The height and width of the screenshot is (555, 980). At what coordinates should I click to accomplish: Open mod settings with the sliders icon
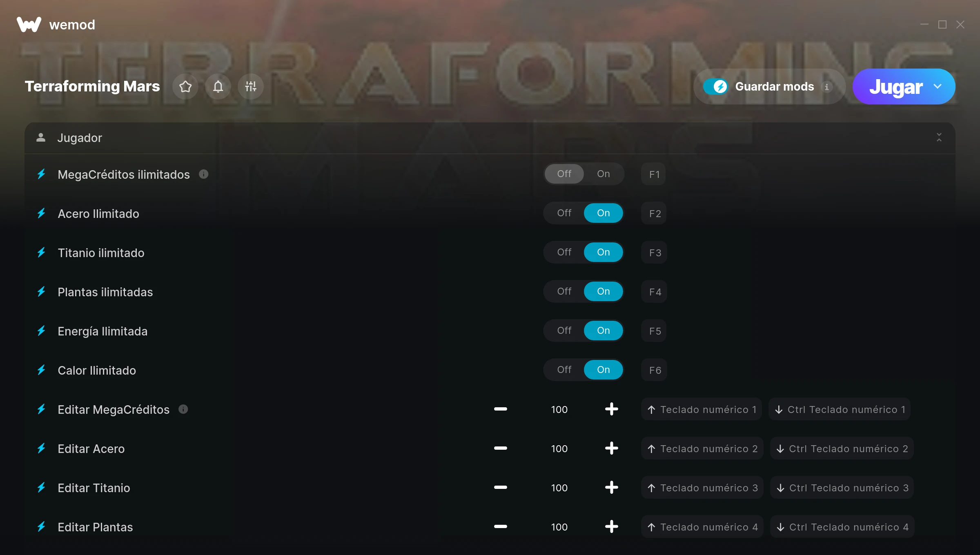click(251, 87)
